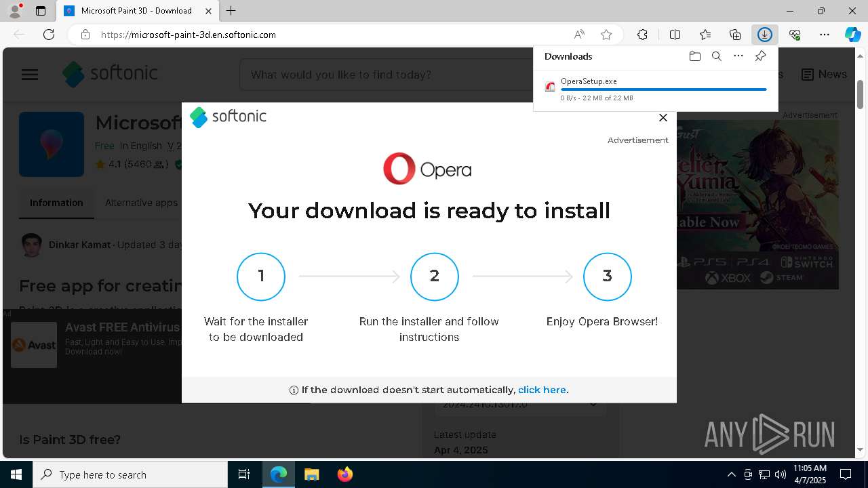
Task: Click the Edge profile icon
Action: click(14, 11)
